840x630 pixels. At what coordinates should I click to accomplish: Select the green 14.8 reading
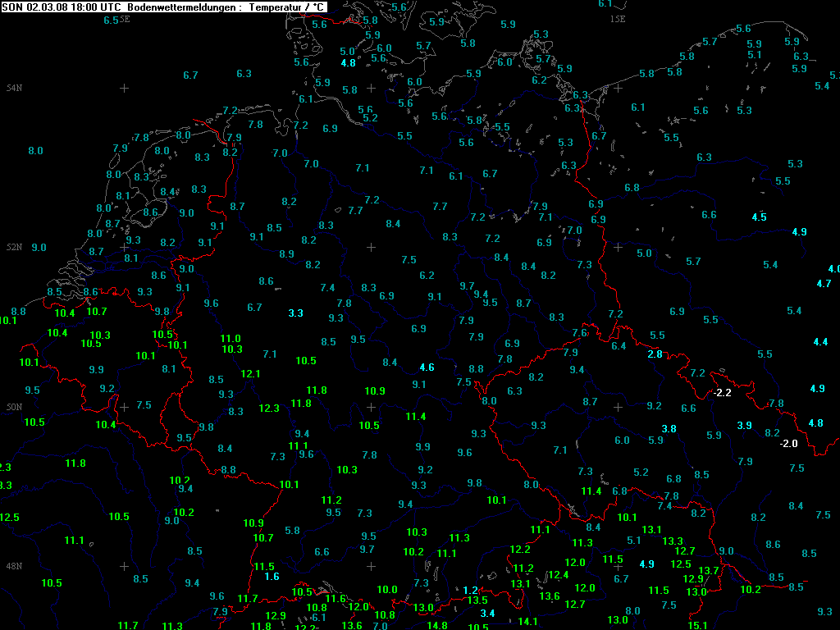pyautogui.click(x=438, y=625)
